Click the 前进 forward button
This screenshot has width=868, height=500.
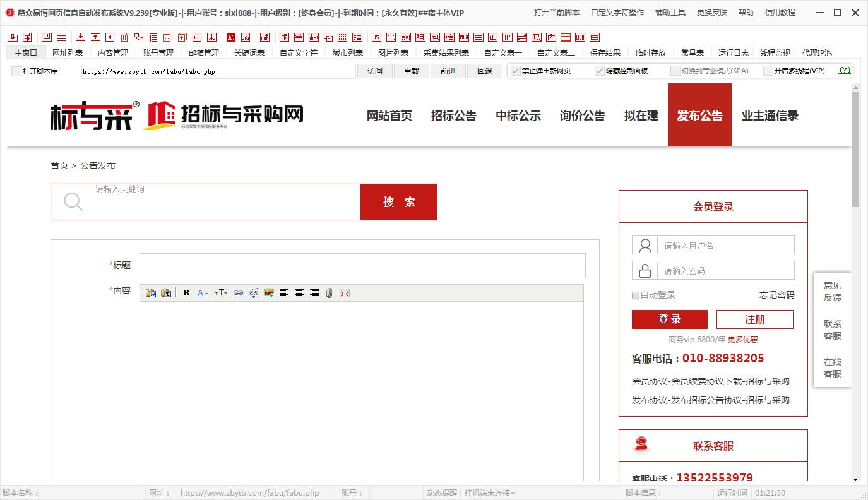point(448,71)
